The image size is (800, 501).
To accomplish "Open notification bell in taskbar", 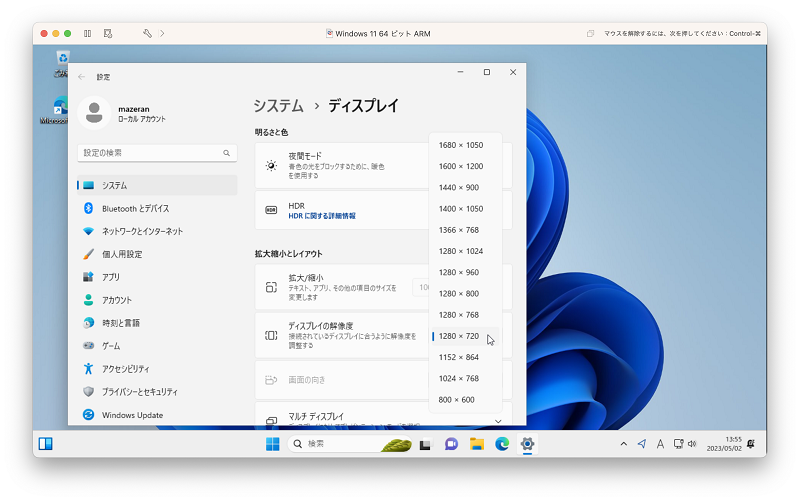I will coord(751,444).
